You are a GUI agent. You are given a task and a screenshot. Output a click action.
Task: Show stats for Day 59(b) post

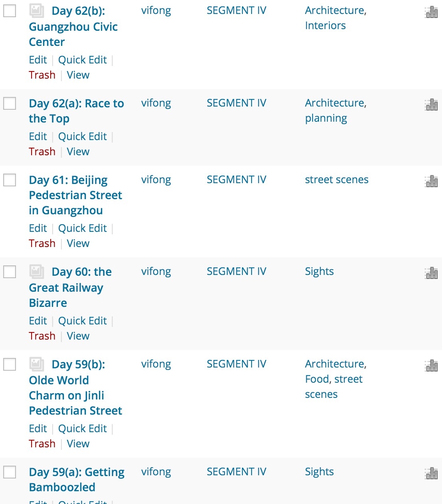pyautogui.click(x=431, y=366)
